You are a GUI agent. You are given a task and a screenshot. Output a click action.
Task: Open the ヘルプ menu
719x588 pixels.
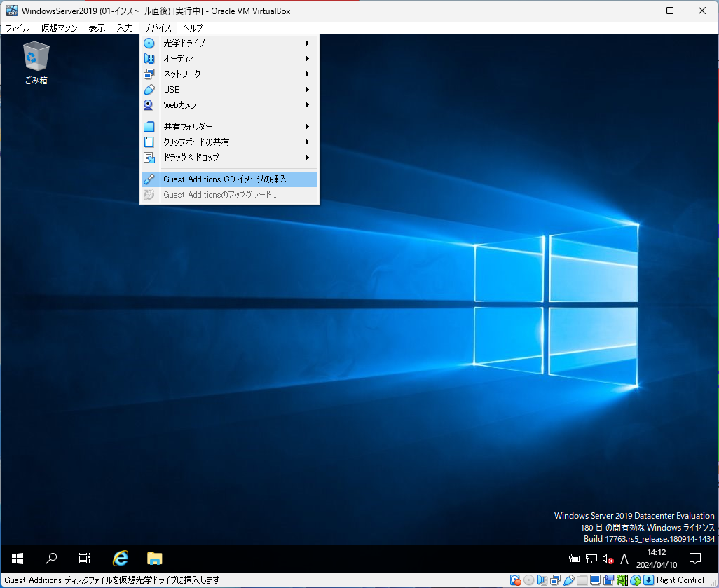tap(192, 28)
